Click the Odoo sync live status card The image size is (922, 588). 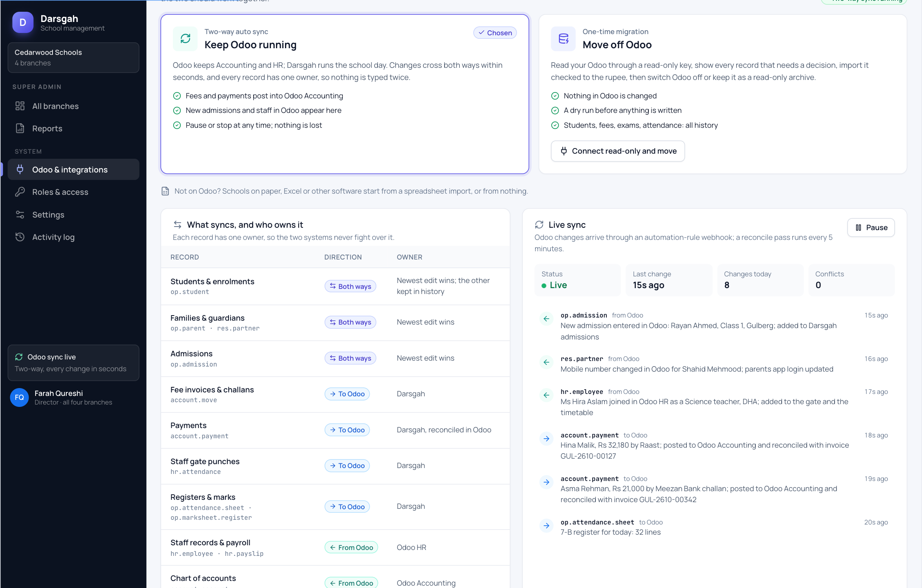coord(73,363)
